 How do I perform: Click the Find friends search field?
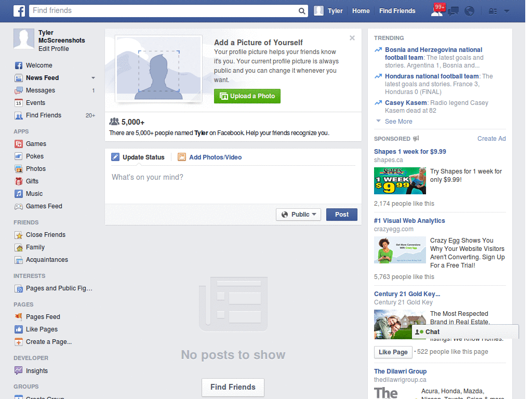click(x=165, y=11)
